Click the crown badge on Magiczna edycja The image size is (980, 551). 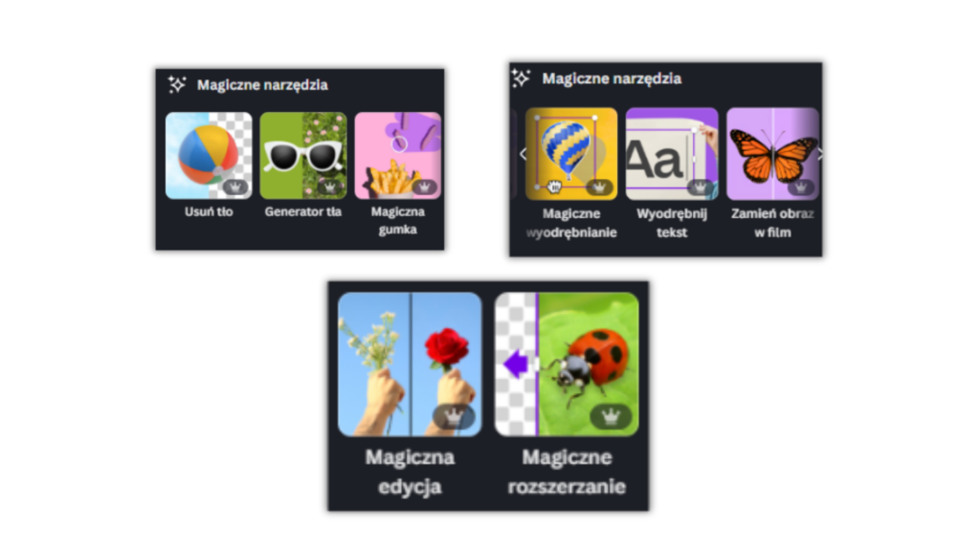[454, 416]
